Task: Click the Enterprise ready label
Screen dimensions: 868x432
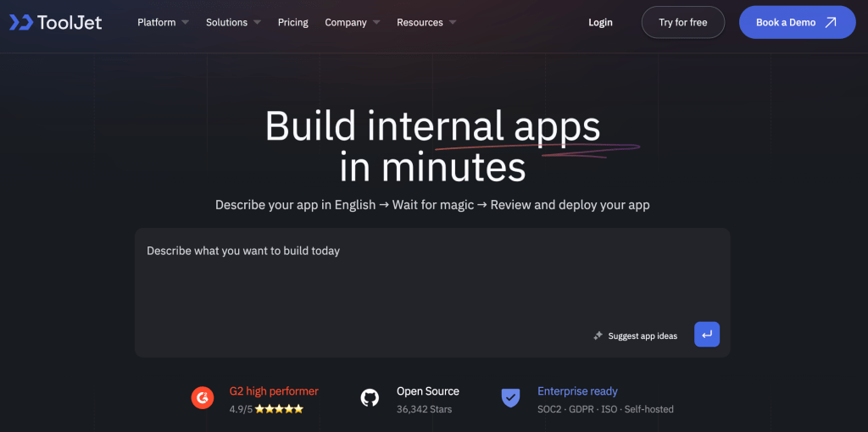Action: tap(577, 391)
